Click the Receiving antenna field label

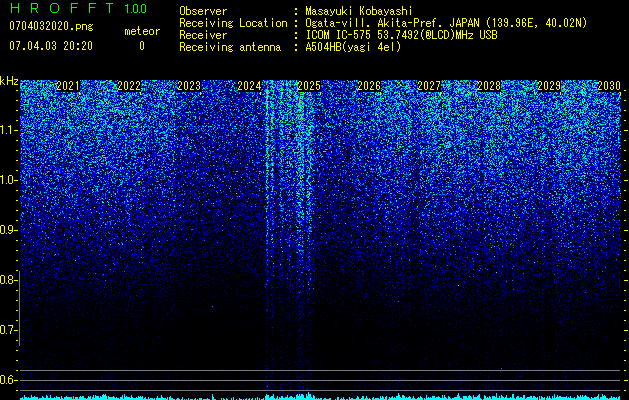230,47
